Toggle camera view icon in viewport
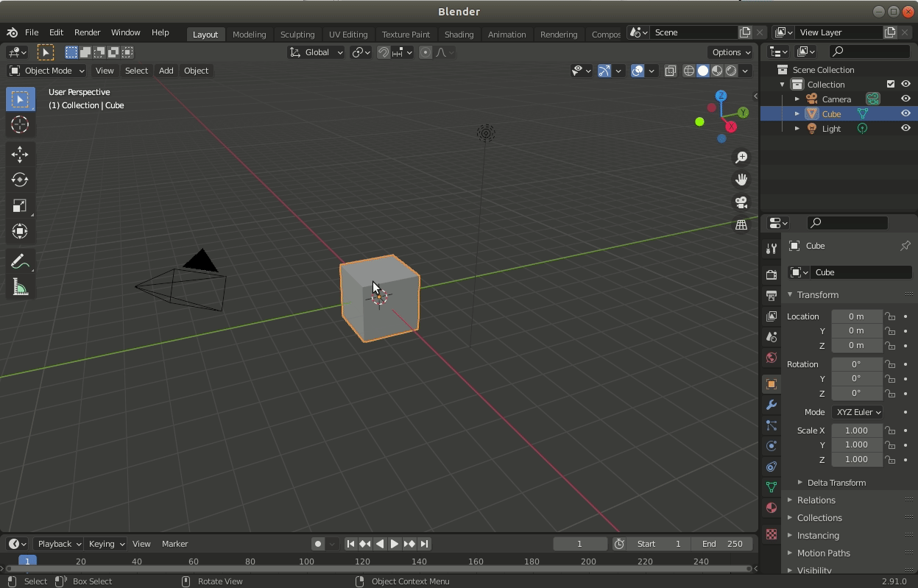Image resolution: width=918 pixels, height=588 pixels. coord(741,202)
